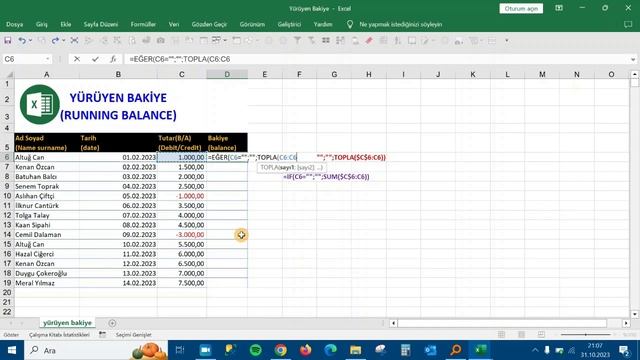Select cell with -3.000,00 value

182,235
